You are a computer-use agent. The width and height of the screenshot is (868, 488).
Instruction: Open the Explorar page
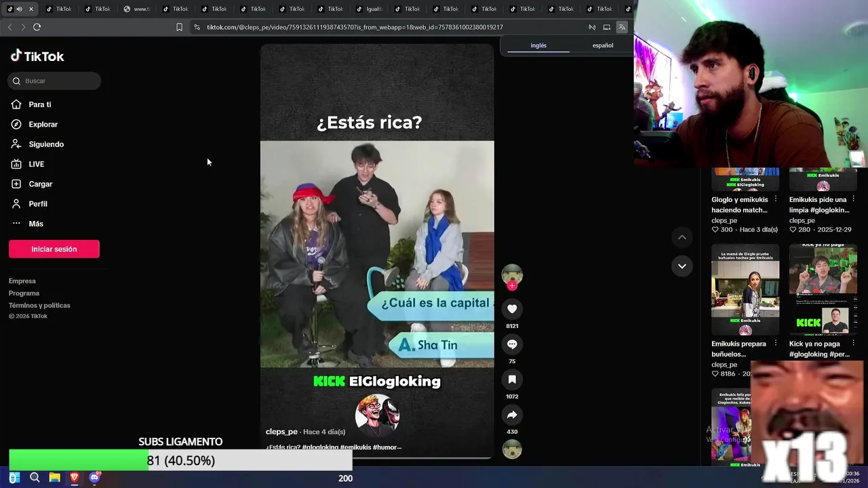(43, 124)
